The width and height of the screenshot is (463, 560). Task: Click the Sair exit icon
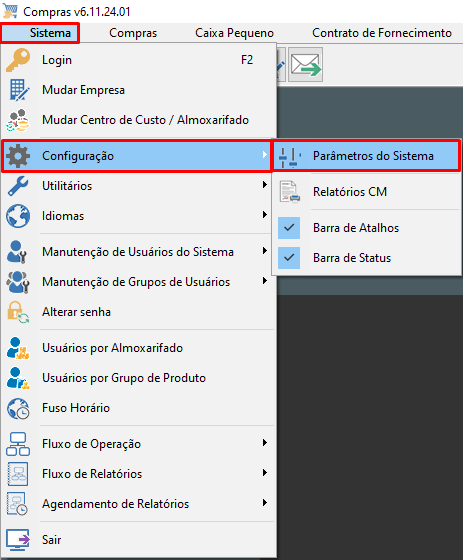(18, 539)
